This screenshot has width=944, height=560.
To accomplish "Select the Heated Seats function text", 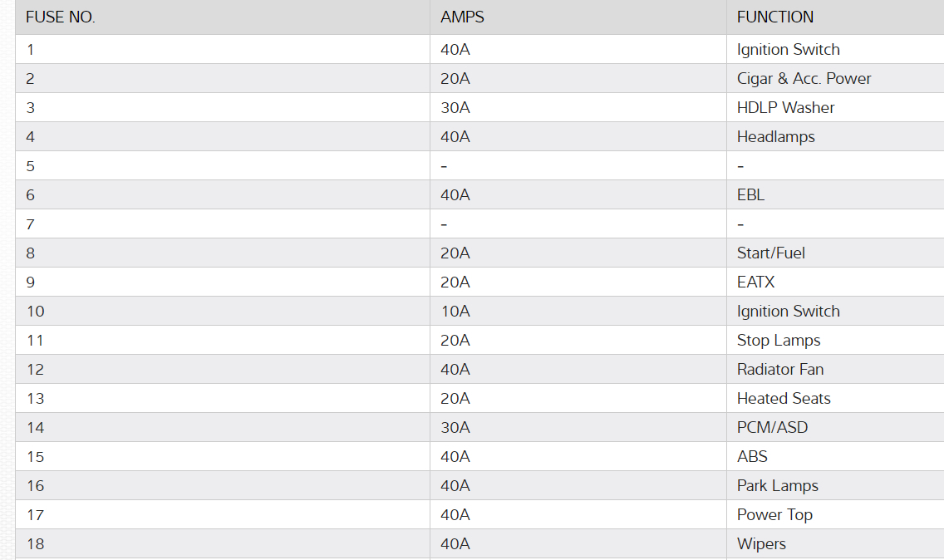I will pyautogui.click(x=783, y=399).
